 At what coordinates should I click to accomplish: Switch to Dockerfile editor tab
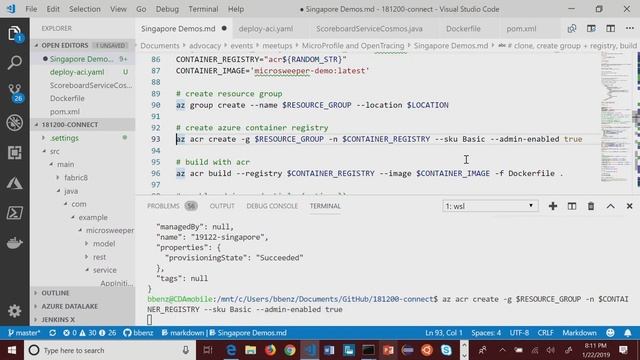tap(463, 29)
